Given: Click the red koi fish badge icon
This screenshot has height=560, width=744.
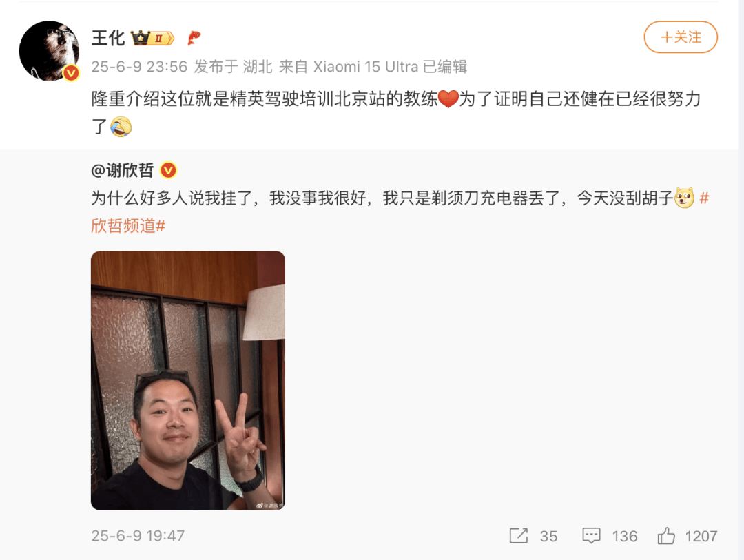Looking at the screenshot, I should 194,37.
